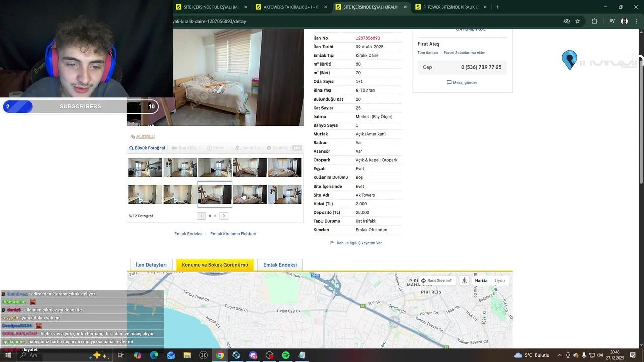644x362 pixels.
Task: Switch to Konumu ve Sokak Görünümü tab
Action: tap(215, 265)
